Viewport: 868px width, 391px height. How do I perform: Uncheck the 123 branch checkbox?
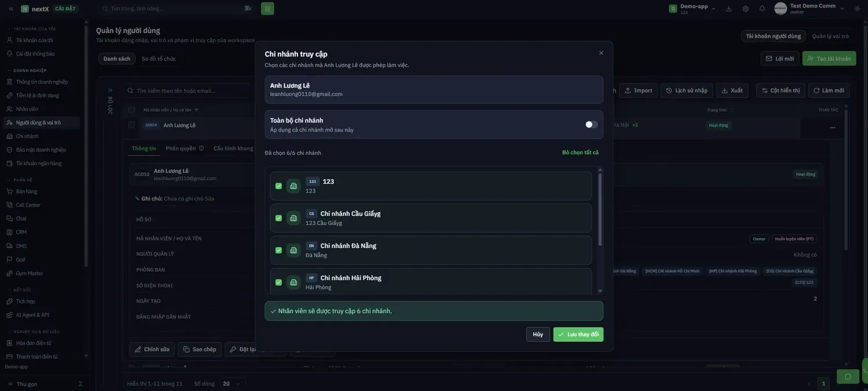pos(278,186)
